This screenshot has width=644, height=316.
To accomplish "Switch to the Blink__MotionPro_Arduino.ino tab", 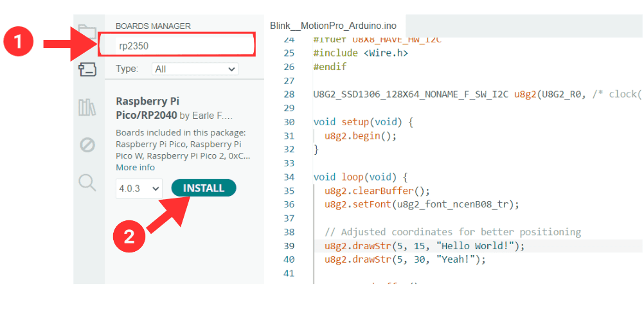I will 333,26.
